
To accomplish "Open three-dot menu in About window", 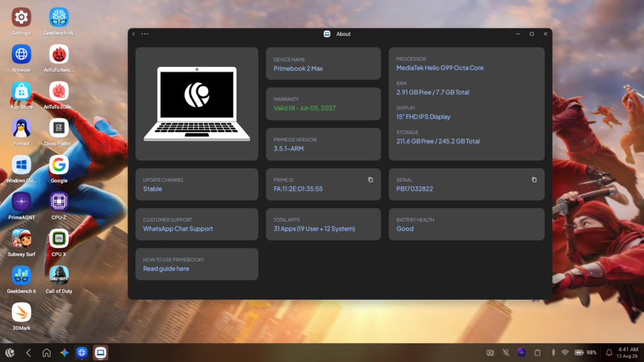I will (145, 34).
